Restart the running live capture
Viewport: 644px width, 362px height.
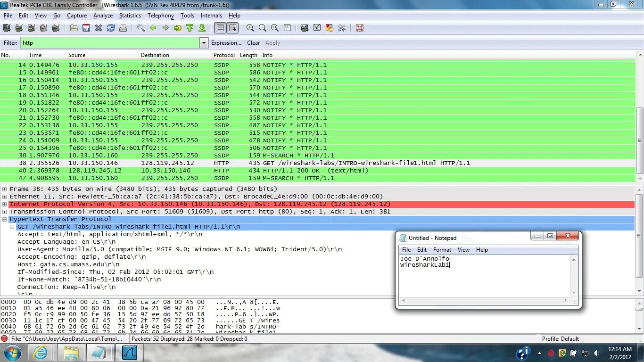(x=56, y=28)
